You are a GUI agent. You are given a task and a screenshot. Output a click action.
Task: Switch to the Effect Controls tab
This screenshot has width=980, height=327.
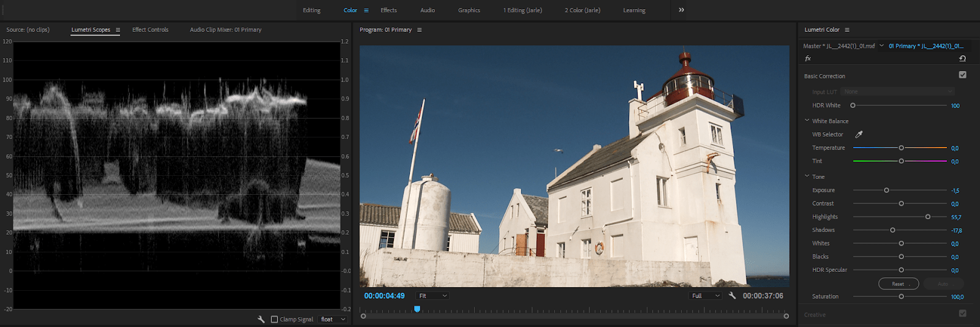(150, 29)
